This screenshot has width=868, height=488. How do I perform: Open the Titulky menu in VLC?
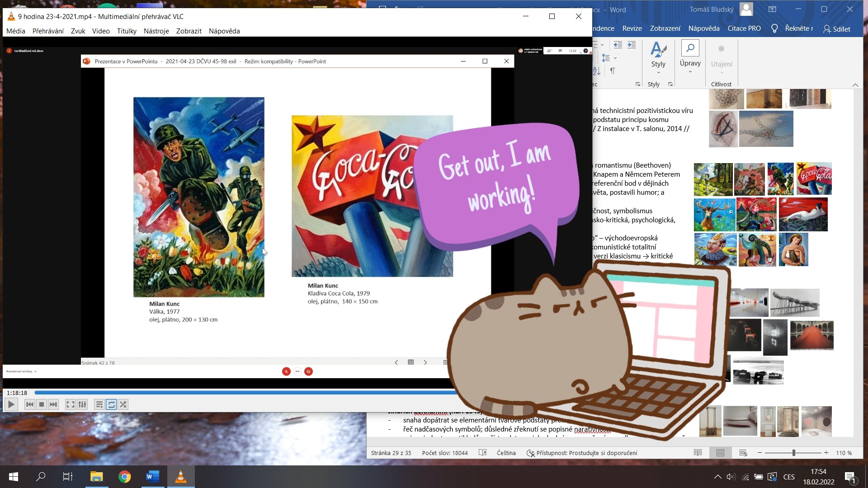127,31
